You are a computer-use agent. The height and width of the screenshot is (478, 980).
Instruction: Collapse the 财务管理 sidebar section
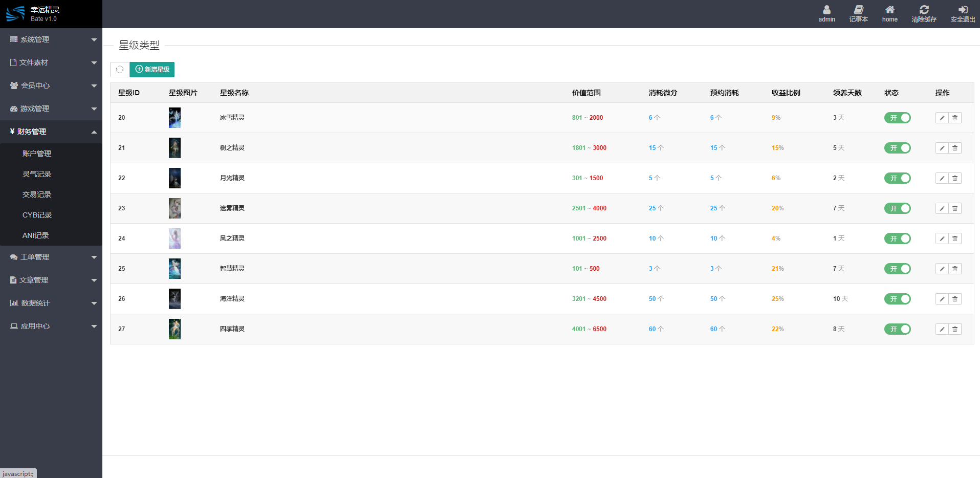[x=51, y=132]
